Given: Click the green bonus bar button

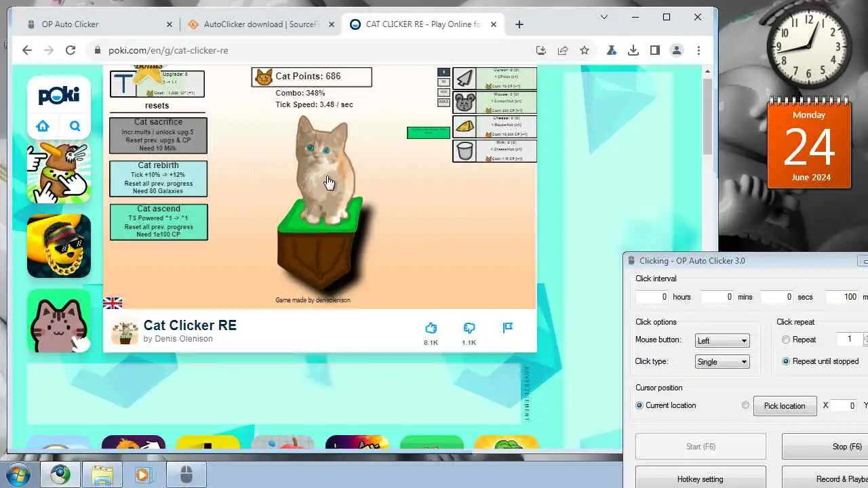Looking at the screenshot, I should [x=428, y=132].
